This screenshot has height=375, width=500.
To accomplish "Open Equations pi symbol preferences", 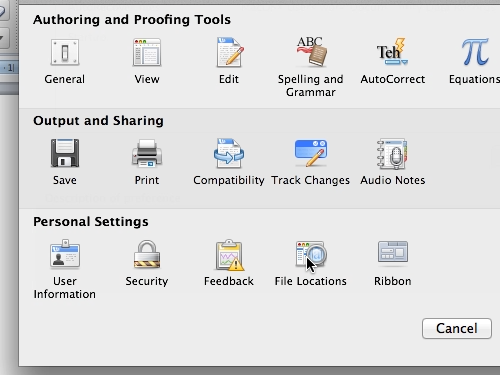I will [x=475, y=52].
